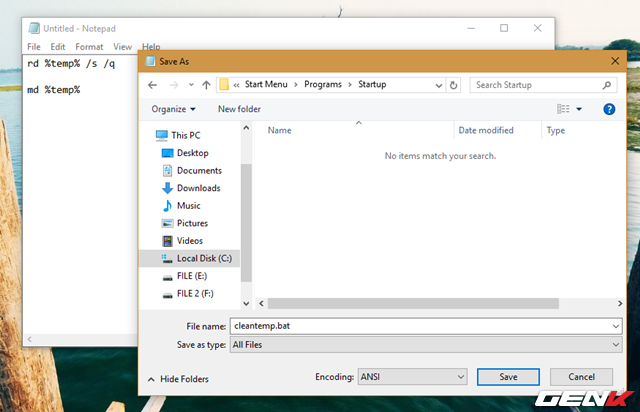This screenshot has width=640, height=412.
Task: Click the horizontal scrollbar thumb in file list
Action: pyautogui.click(x=413, y=303)
